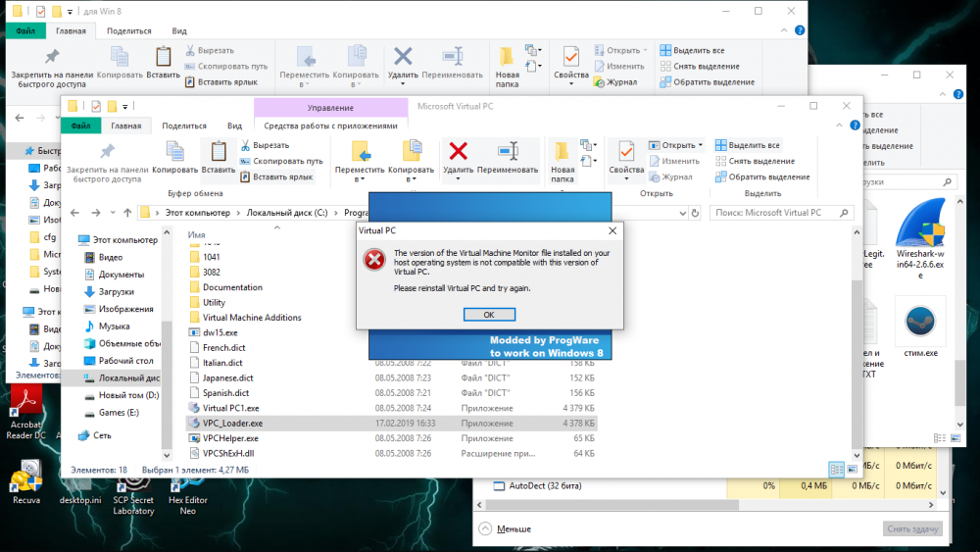Open Acrobat Reader DC desktop shortcut
980x552 pixels.
coord(25,413)
